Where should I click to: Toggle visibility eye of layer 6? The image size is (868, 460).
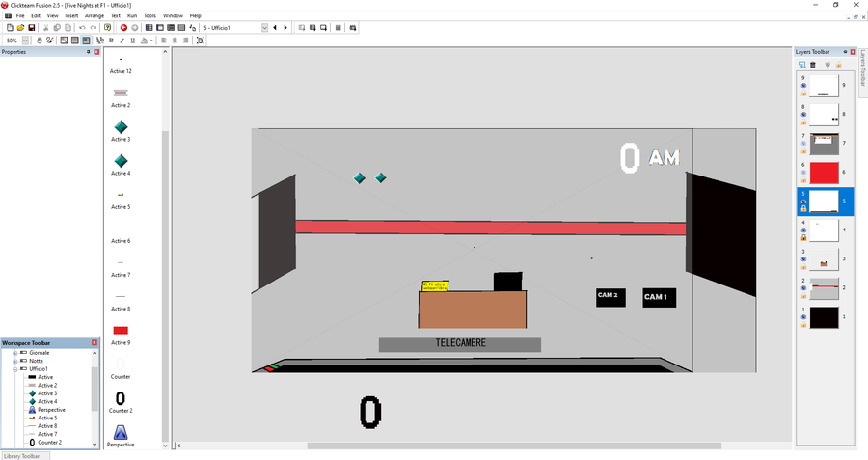click(803, 173)
